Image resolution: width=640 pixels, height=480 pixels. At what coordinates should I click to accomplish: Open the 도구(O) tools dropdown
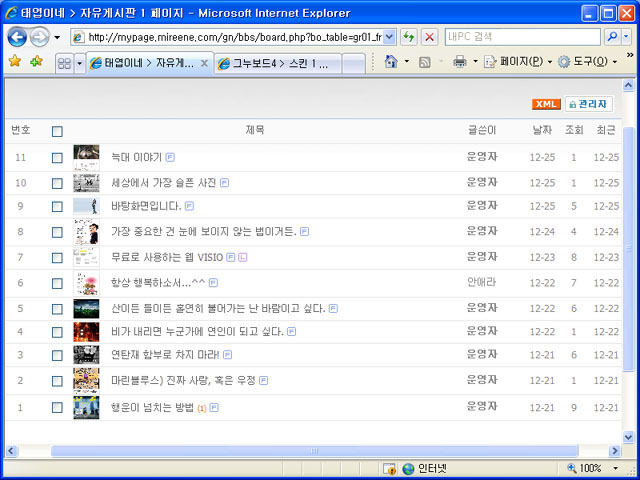coord(587,62)
